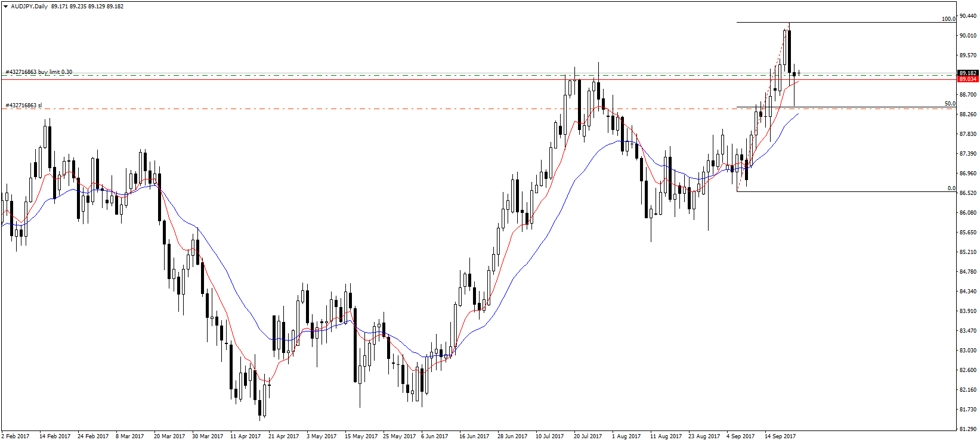The width and height of the screenshot is (980, 443).
Task: Click the 82.600 price axis value
Action: 968,370
